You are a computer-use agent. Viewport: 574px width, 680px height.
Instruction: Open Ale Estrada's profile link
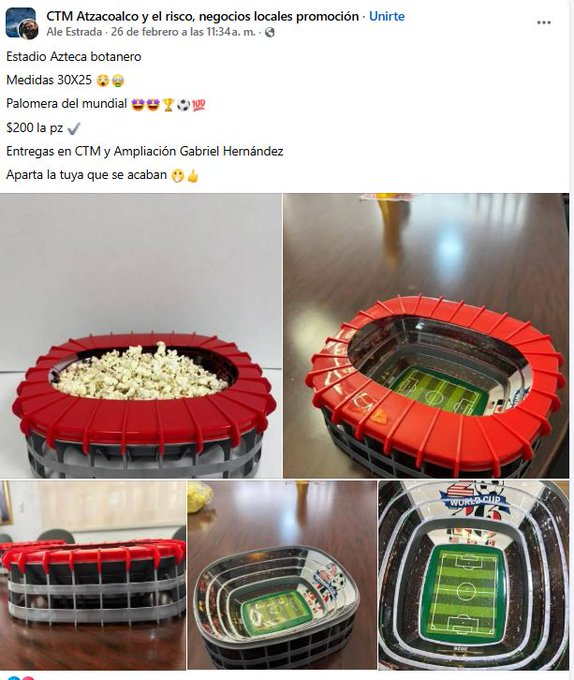click(74, 32)
